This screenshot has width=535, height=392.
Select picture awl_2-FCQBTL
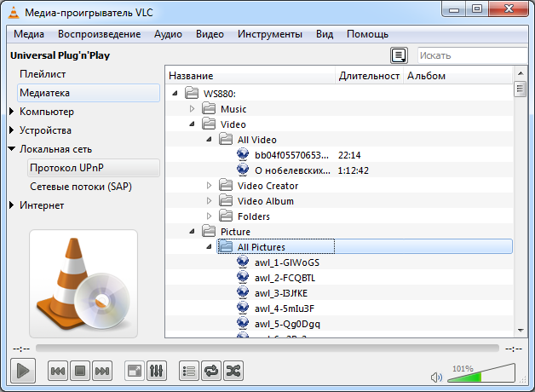[x=285, y=278]
